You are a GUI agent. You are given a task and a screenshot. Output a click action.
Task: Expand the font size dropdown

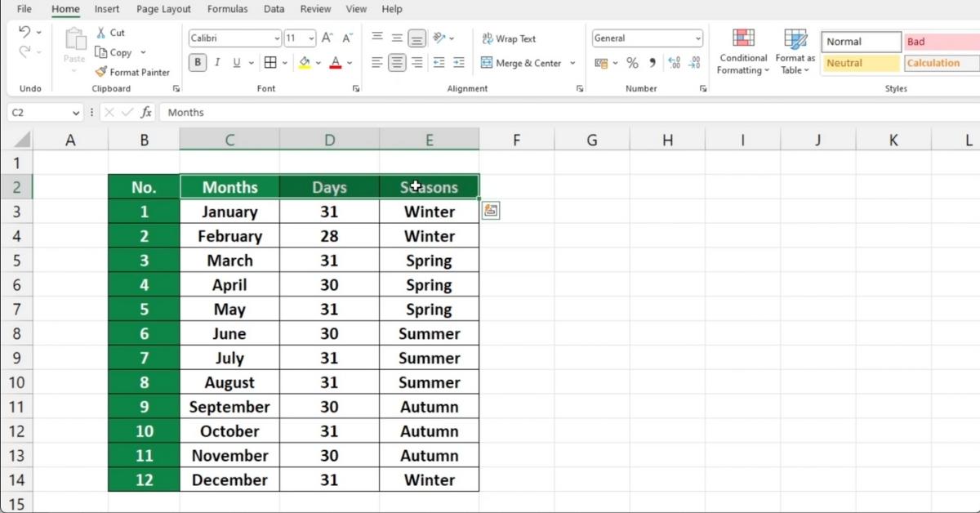pos(311,38)
